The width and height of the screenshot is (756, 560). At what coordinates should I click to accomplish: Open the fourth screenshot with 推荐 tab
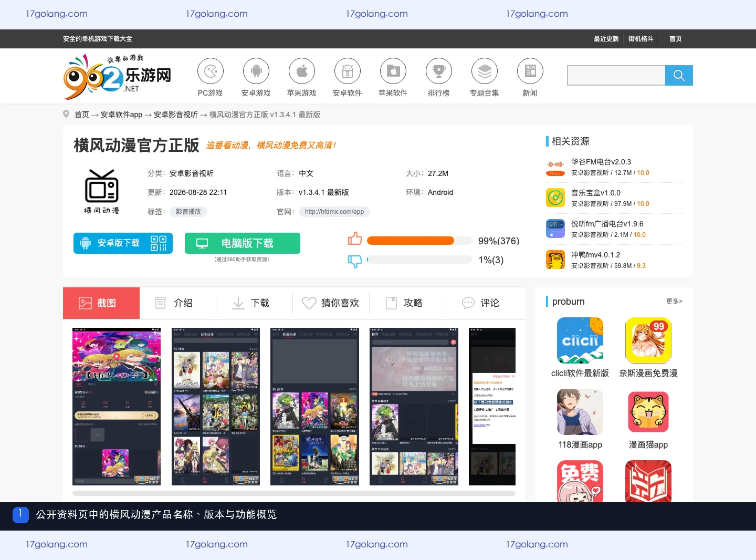click(x=414, y=407)
